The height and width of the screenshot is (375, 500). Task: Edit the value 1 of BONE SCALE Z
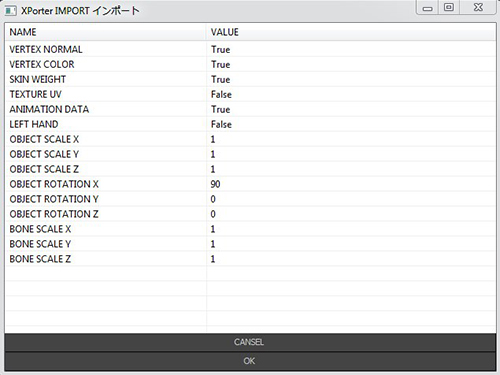213,259
